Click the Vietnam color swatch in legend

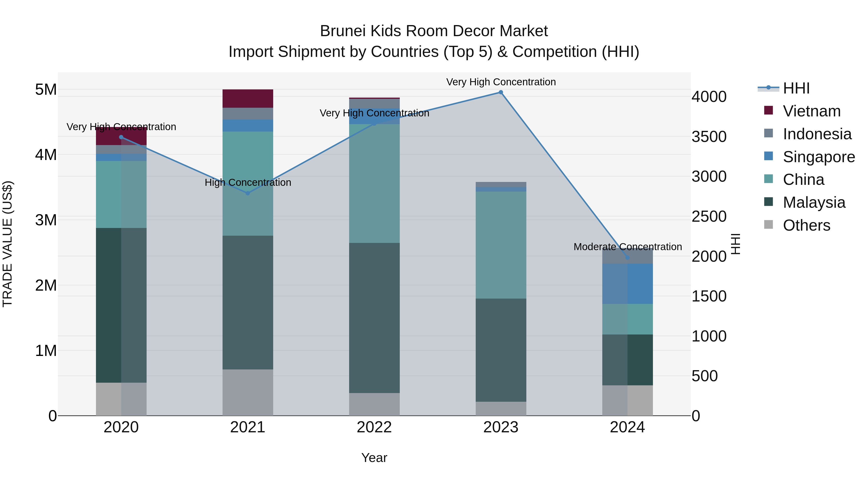click(769, 110)
